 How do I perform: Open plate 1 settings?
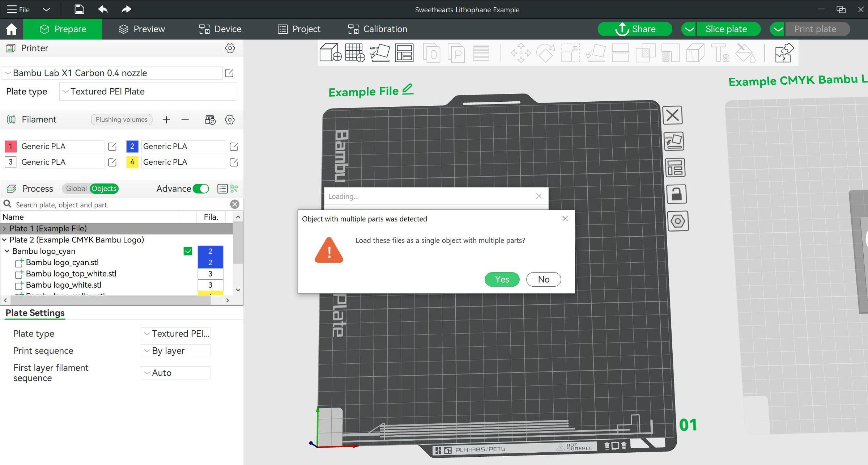pyautogui.click(x=678, y=221)
